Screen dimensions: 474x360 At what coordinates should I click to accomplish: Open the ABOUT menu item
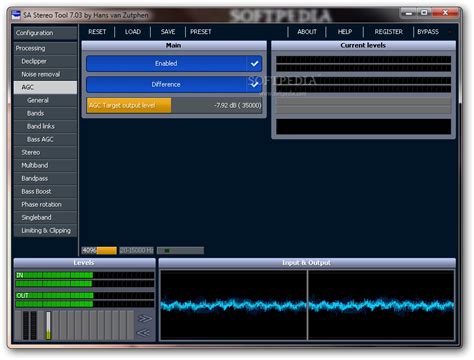(x=307, y=32)
